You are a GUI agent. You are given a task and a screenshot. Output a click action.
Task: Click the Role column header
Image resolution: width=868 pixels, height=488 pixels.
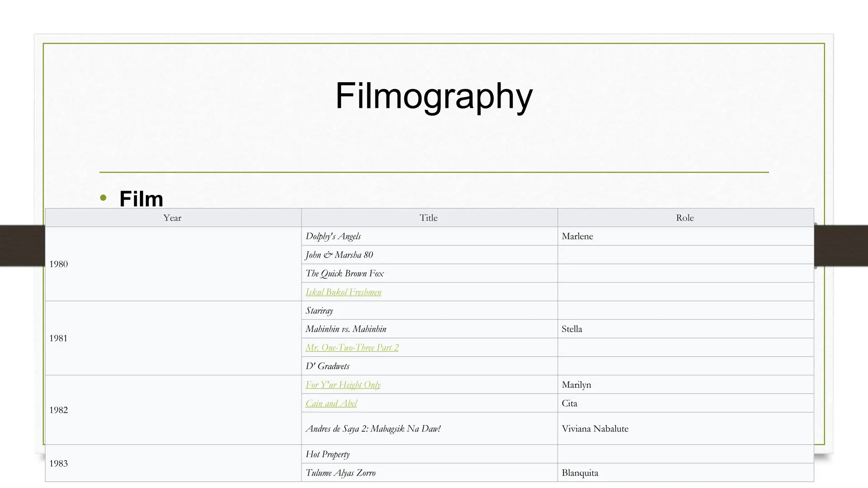pyautogui.click(x=684, y=218)
